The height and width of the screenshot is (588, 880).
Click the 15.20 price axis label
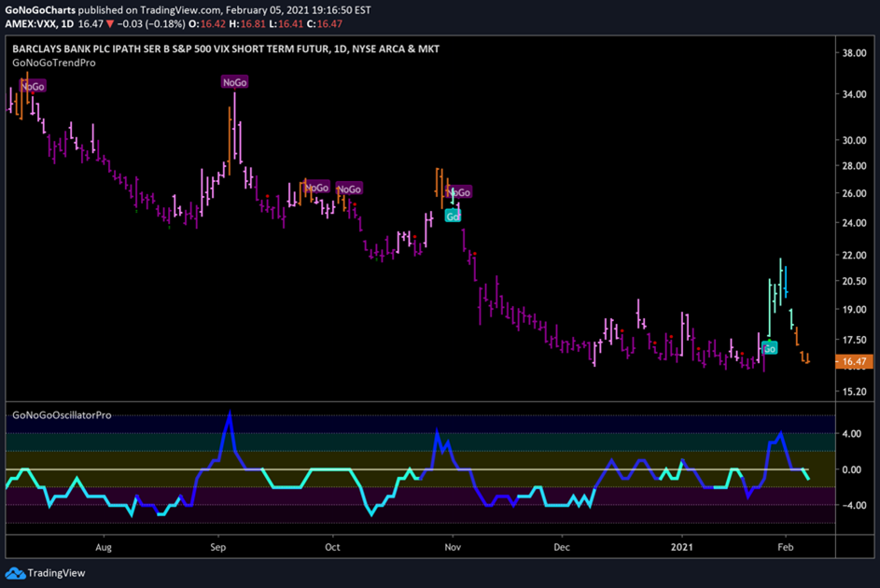pos(854,391)
